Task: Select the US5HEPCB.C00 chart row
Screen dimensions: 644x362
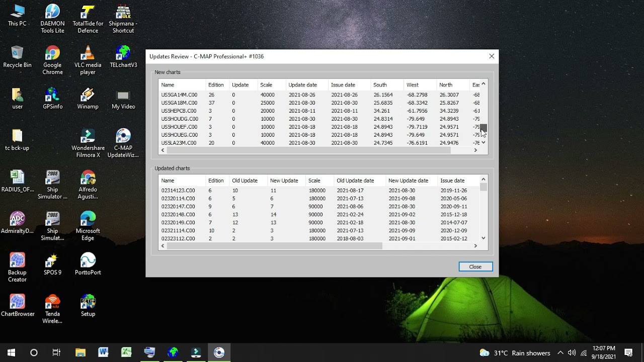Action: (319, 111)
